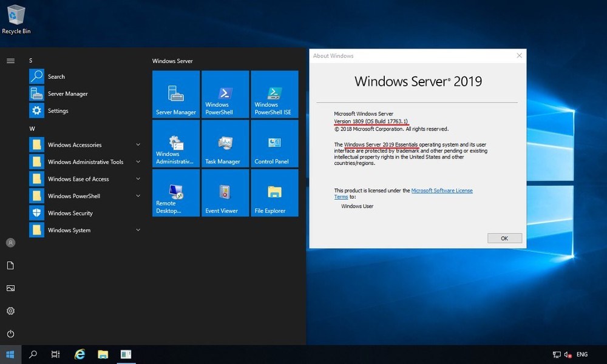Expand Windows Administrative Tools list
Image resolution: width=607 pixels, height=364 pixels.
(84, 161)
